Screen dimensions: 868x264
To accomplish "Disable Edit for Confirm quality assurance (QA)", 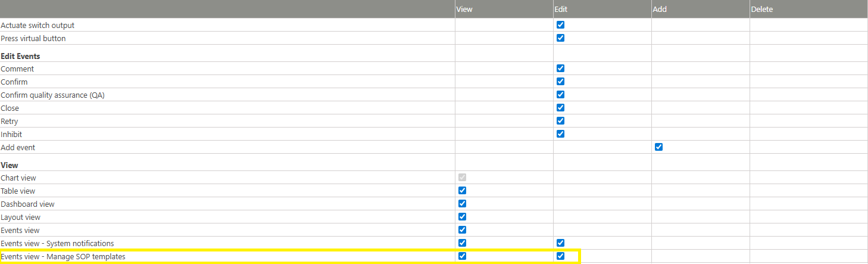I will 560,95.
